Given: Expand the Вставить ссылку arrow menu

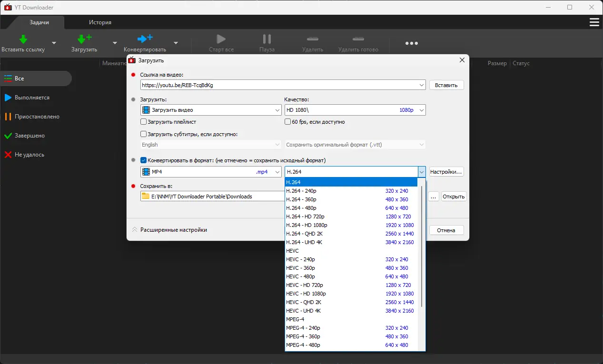Looking at the screenshot, I should [x=54, y=43].
